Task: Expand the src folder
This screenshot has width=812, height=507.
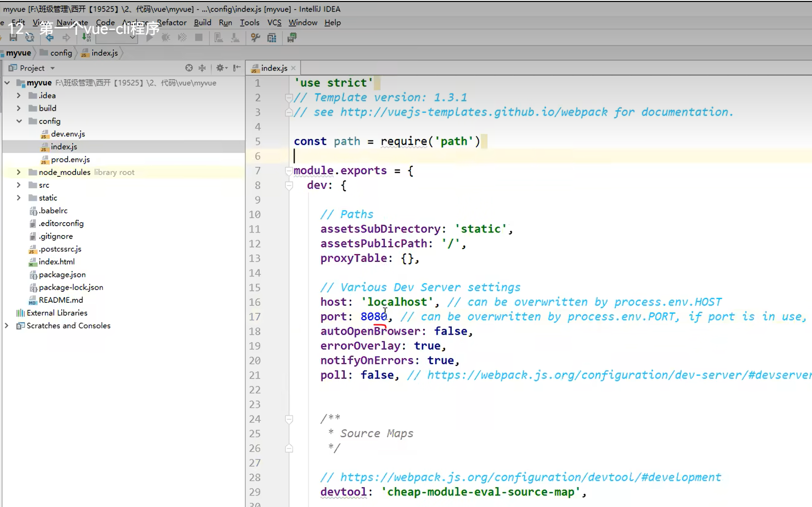Action: click(18, 185)
